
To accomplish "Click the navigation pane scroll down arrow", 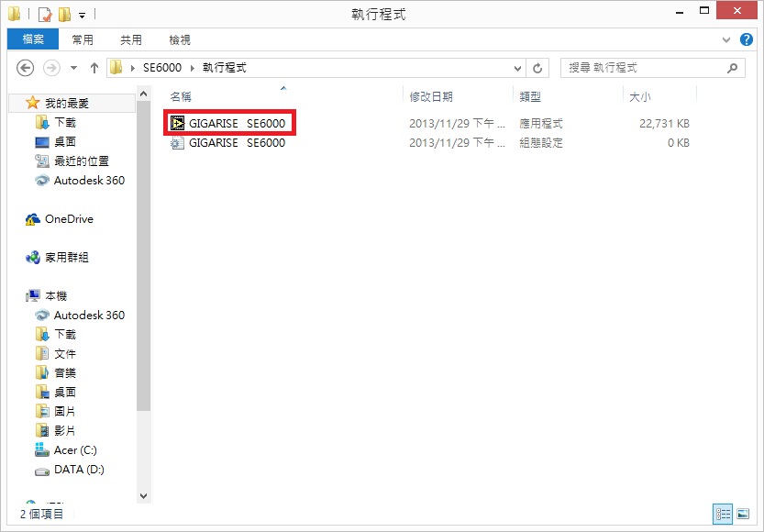I will (143, 496).
